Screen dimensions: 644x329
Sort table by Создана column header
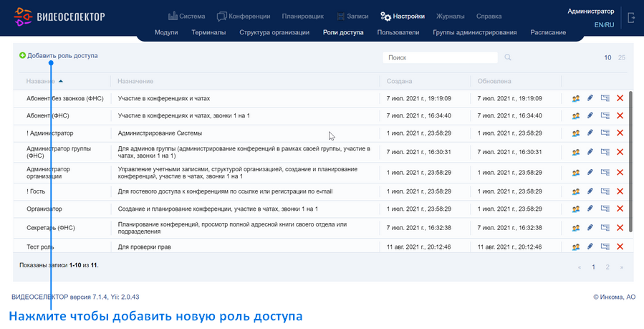tap(399, 81)
